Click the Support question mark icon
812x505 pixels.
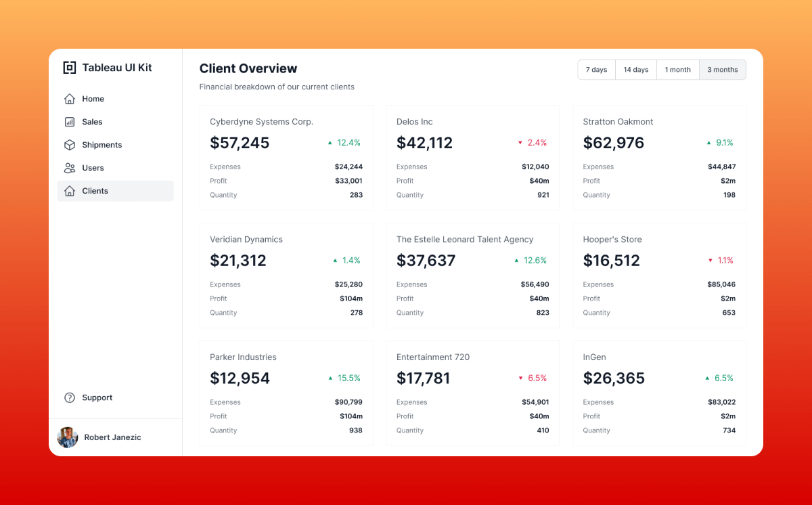pos(70,398)
